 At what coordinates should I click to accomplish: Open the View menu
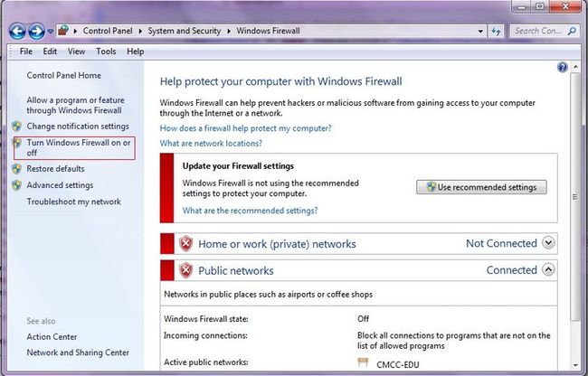[76, 52]
